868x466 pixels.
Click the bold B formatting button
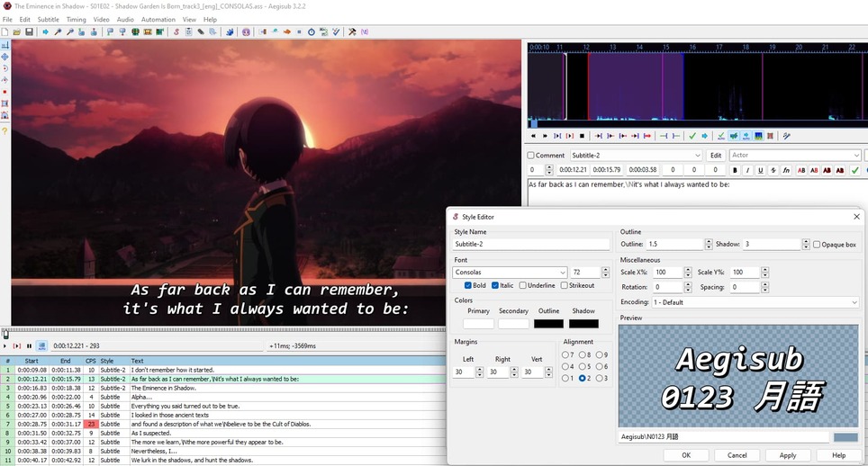coord(735,170)
